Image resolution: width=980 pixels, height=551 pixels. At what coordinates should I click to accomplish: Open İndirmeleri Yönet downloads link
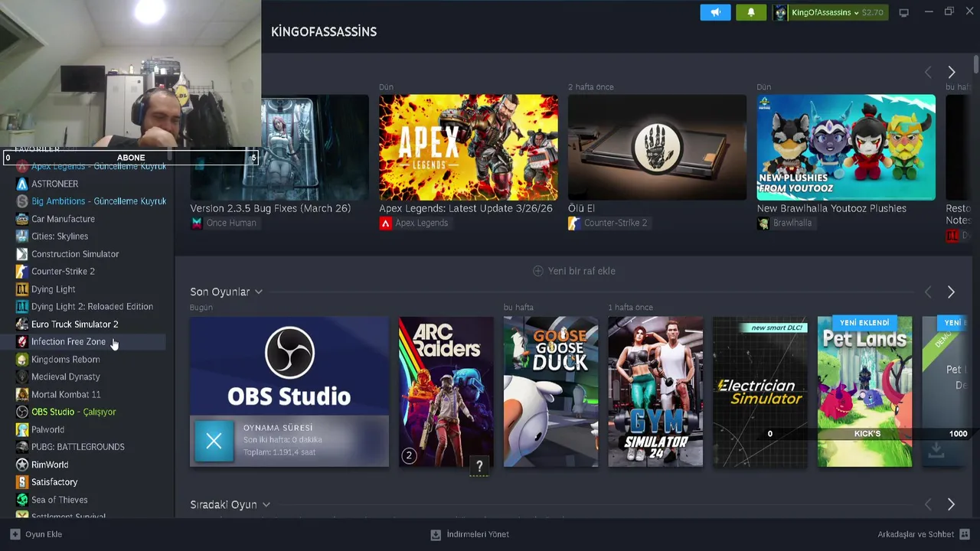470,534
